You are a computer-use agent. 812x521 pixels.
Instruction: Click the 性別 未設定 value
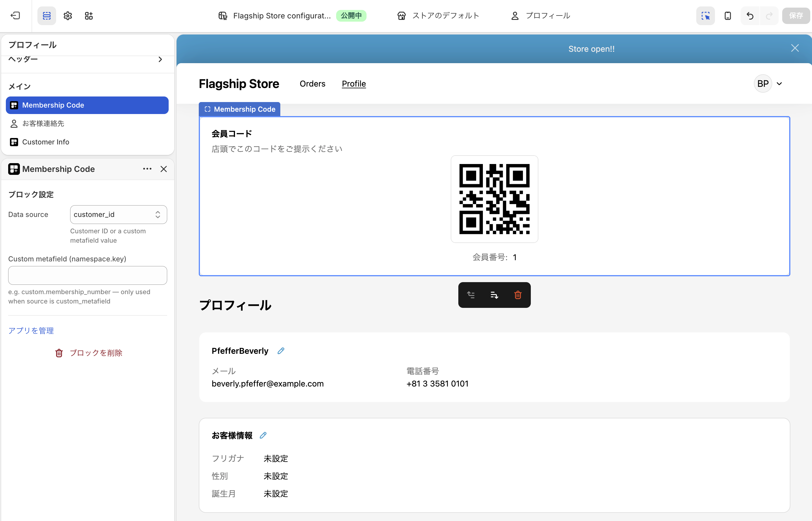(x=276, y=476)
